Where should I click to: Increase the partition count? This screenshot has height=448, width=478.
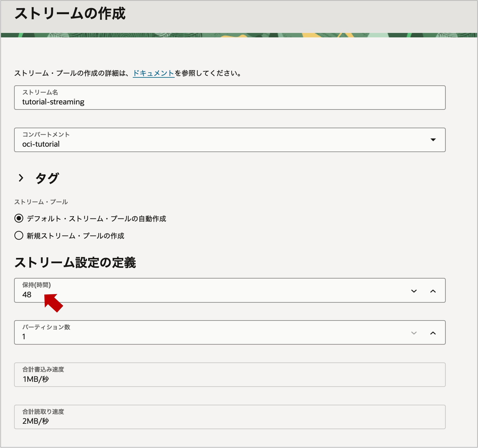tap(433, 333)
